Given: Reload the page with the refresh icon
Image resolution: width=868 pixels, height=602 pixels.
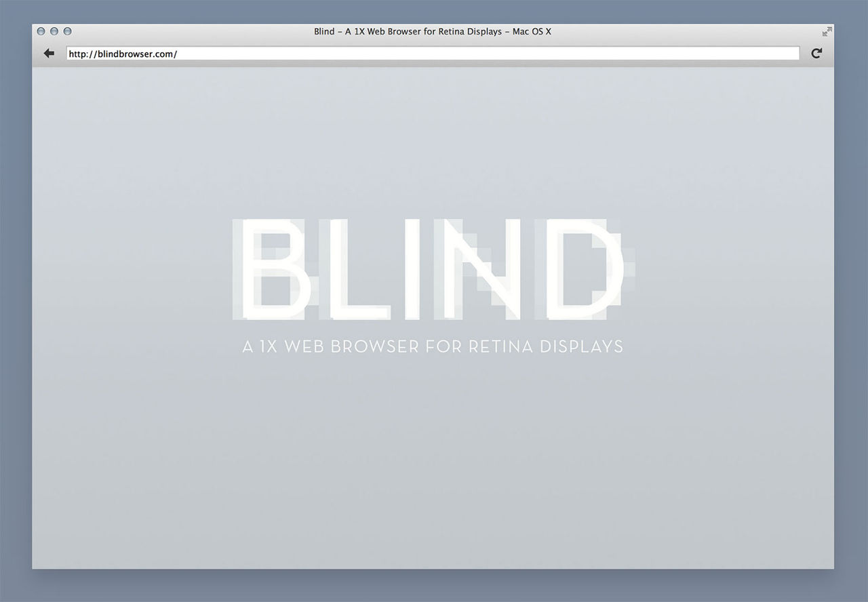Looking at the screenshot, I should [816, 53].
